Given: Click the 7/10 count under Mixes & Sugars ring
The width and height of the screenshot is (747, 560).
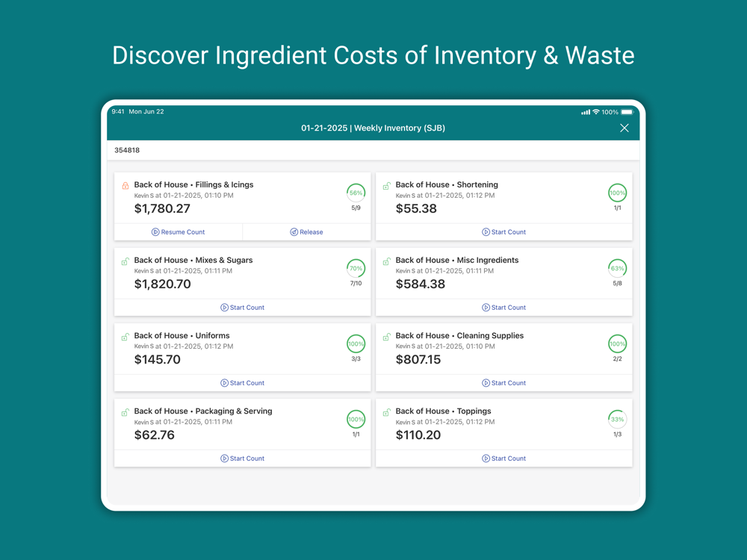Looking at the screenshot, I should pyautogui.click(x=356, y=283).
